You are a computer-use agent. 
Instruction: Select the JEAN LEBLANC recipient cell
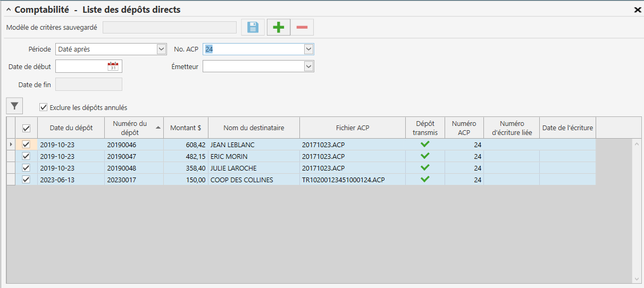pos(254,145)
